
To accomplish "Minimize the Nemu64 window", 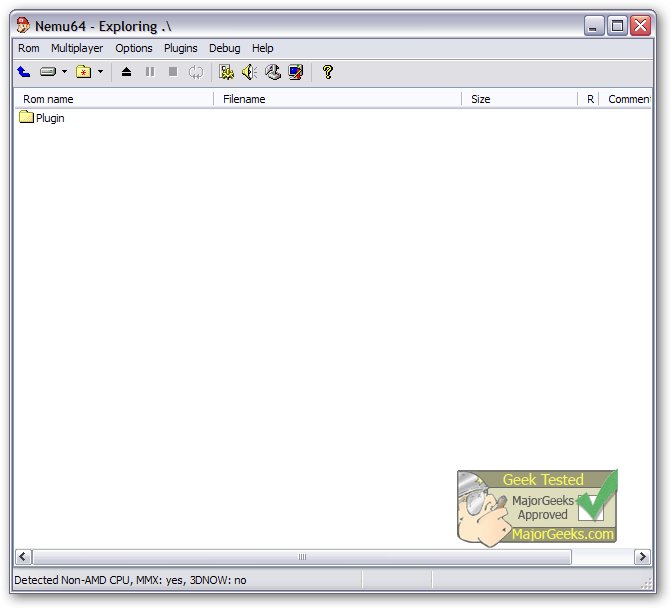I will point(594,26).
